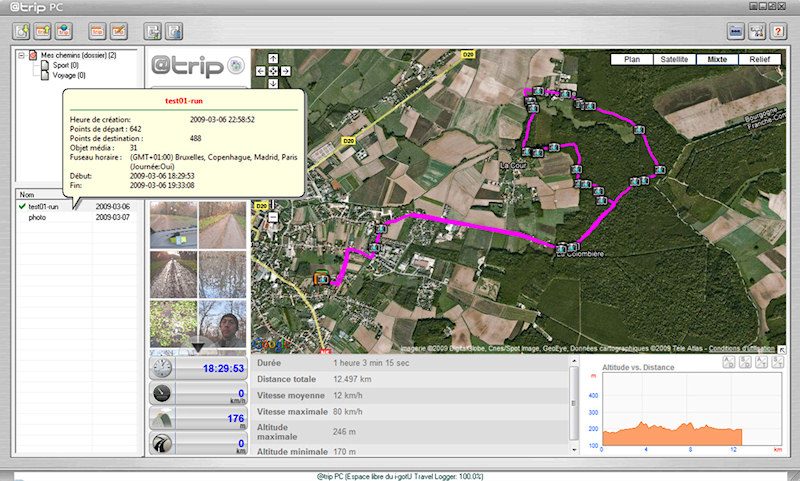Pan the map up with arrow

pyautogui.click(x=273, y=59)
